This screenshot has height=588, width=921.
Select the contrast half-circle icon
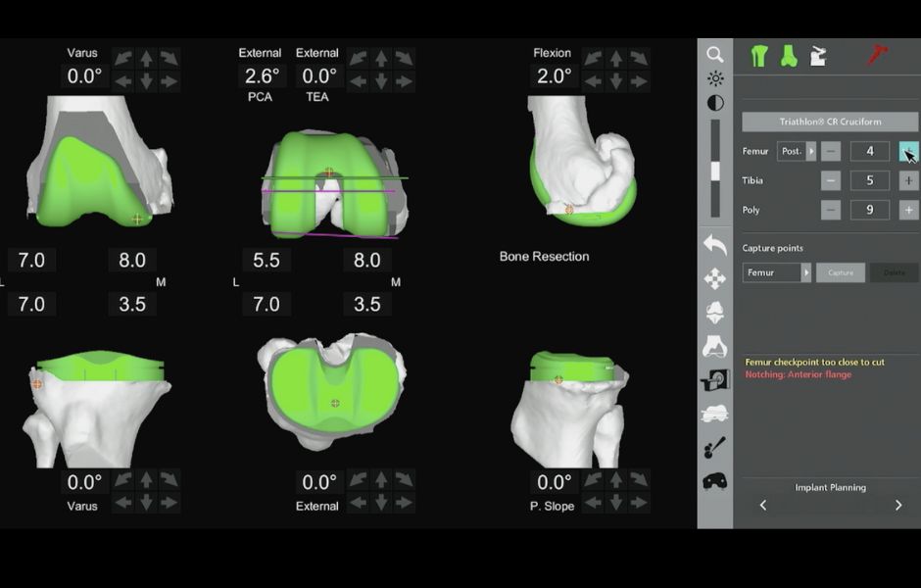[x=715, y=103]
